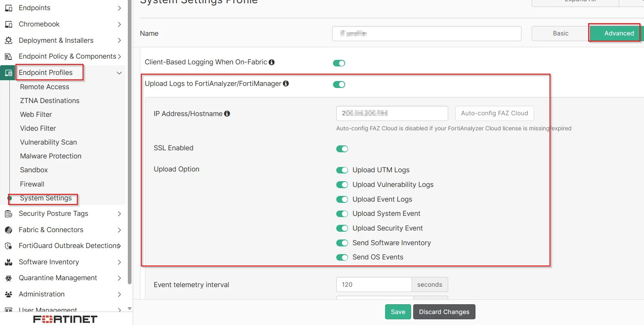
Task: Click the Chromebook sidebar icon
Action: pos(9,24)
